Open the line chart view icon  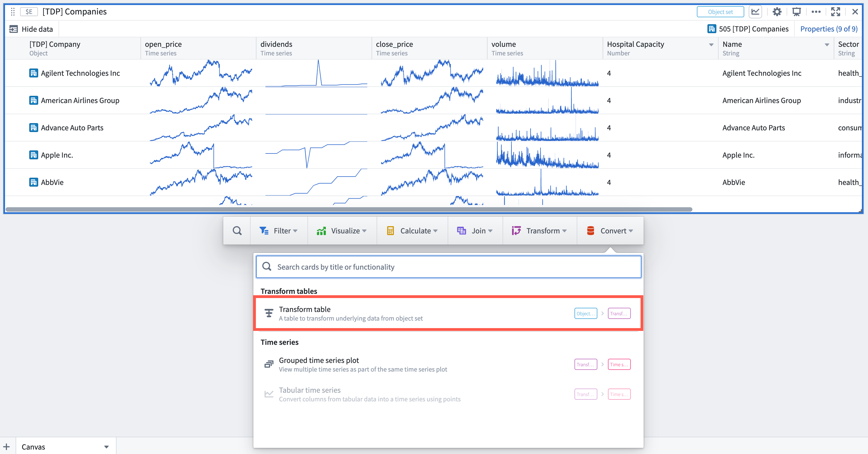coord(755,12)
